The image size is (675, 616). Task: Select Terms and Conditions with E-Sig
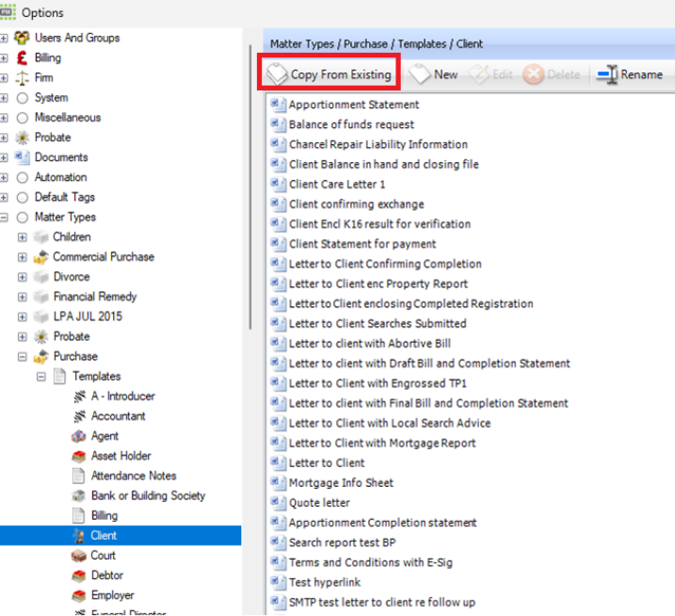371,562
